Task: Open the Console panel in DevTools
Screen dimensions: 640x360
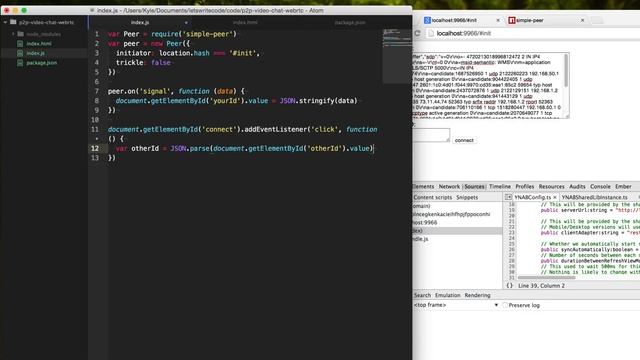Action: 600,187
